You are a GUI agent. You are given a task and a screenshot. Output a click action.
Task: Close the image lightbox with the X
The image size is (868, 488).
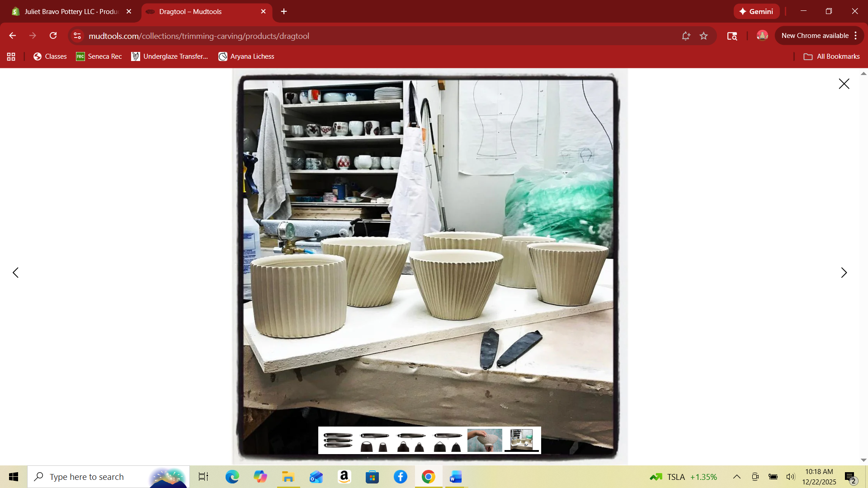pos(844,84)
